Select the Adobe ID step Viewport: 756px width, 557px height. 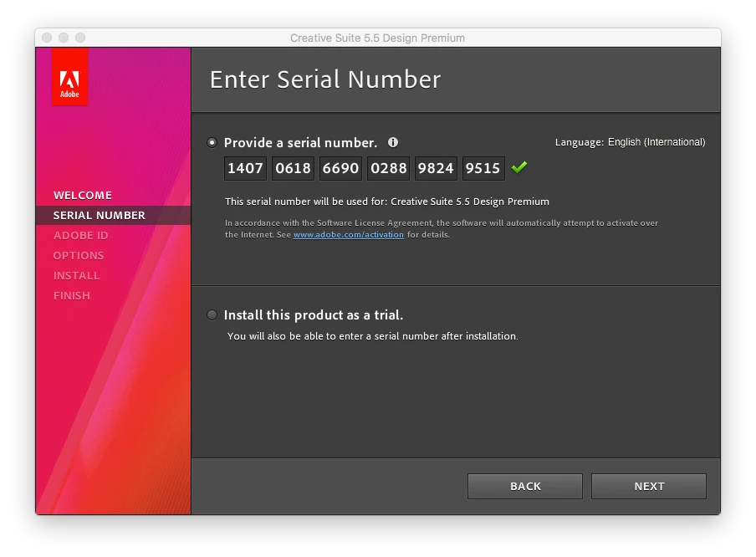[x=80, y=235]
